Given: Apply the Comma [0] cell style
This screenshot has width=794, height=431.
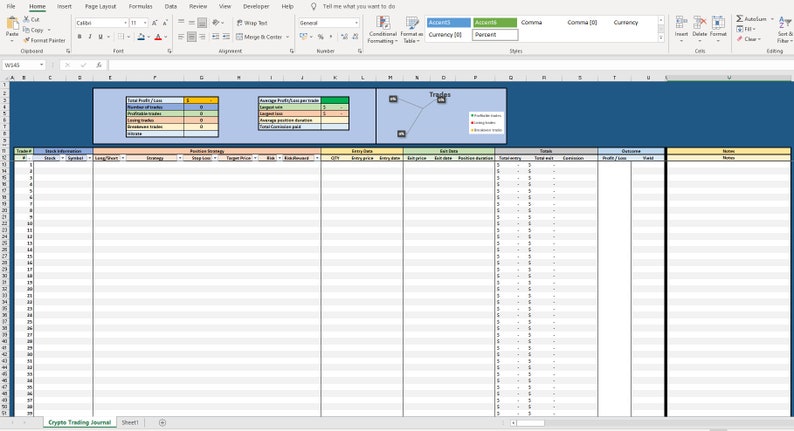Looking at the screenshot, I should pyautogui.click(x=582, y=22).
